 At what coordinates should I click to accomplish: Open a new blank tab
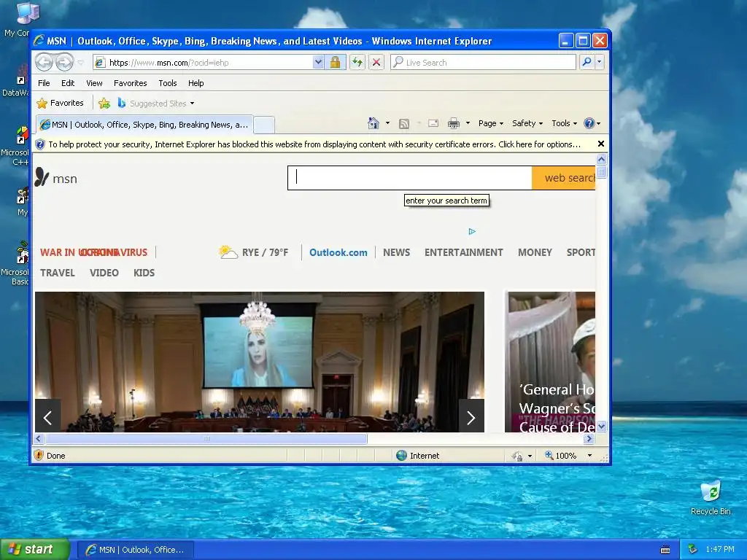pyautogui.click(x=264, y=125)
